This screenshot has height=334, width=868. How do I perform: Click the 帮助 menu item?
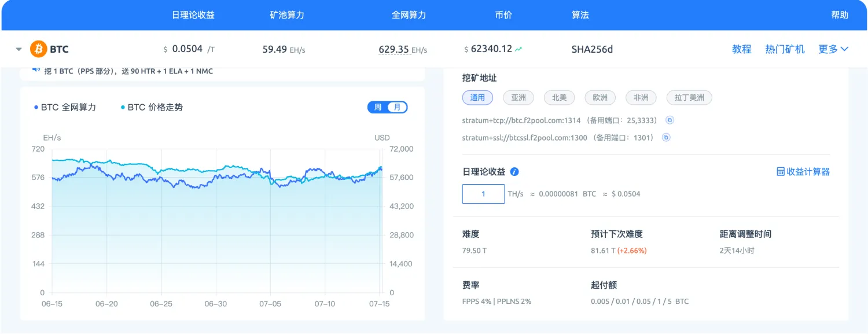841,15
